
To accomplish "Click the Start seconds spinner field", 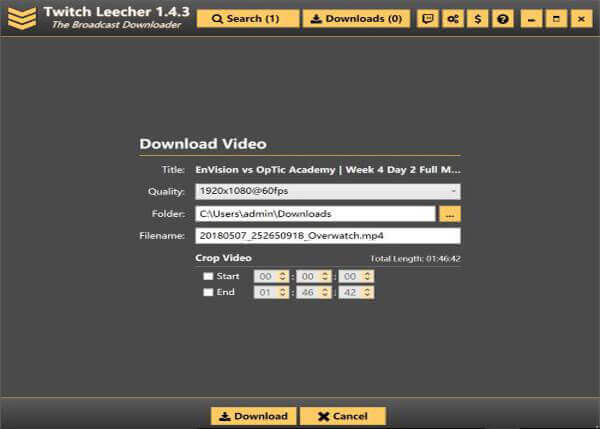I will click(x=356, y=276).
